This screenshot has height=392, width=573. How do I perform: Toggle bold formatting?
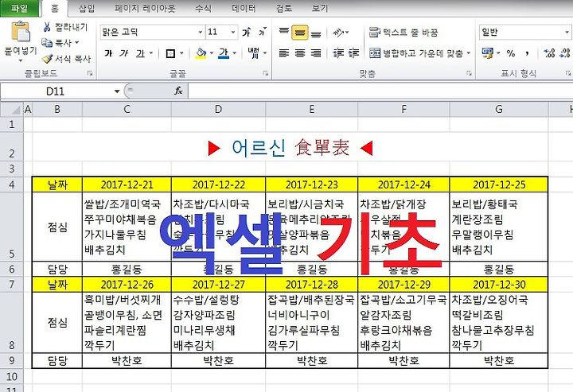pyautogui.click(x=108, y=53)
